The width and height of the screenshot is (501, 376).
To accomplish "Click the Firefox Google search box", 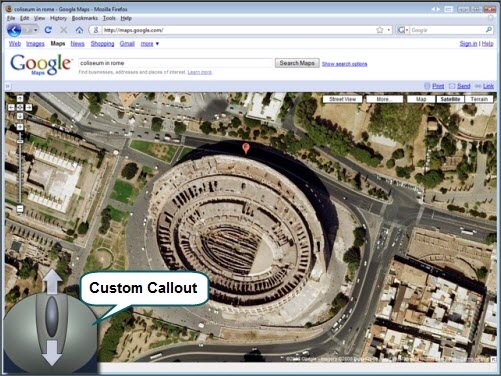I will (447, 30).
